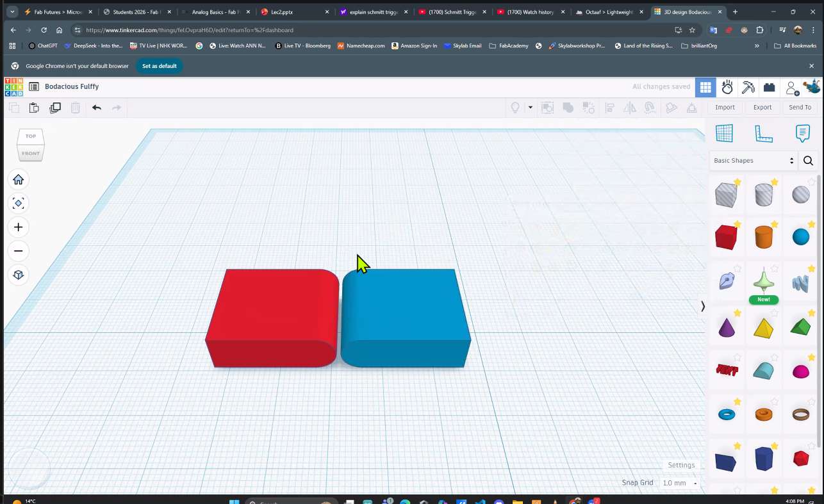Switch to the Students 2026 browser tab
The image size is (824, 504).
point(137,12)
